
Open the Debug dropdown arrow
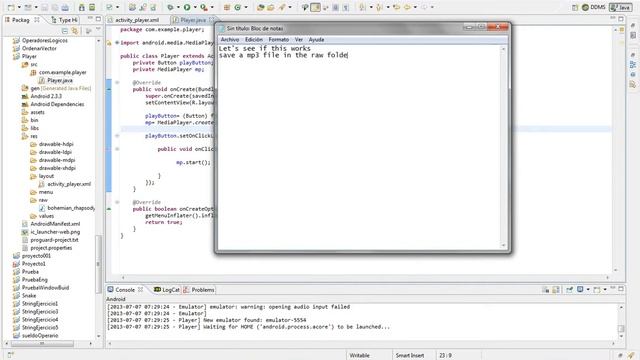178,7
